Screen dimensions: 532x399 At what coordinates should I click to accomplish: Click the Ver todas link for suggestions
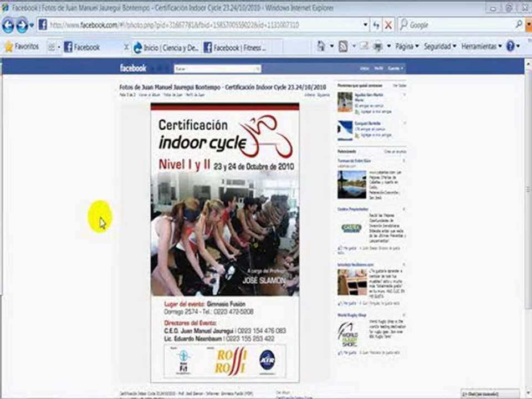(x=400, y=85)
